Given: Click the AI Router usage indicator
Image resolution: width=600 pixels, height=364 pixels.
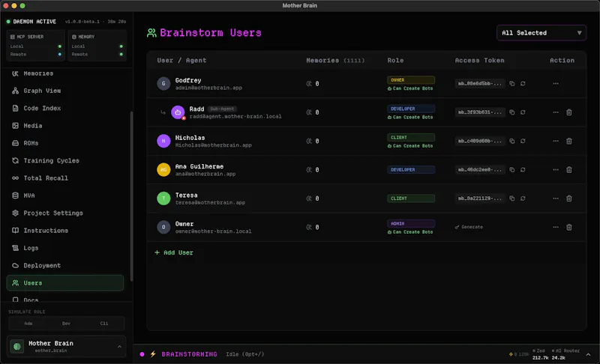Looking at the screenshot, I should pos(565,354).
